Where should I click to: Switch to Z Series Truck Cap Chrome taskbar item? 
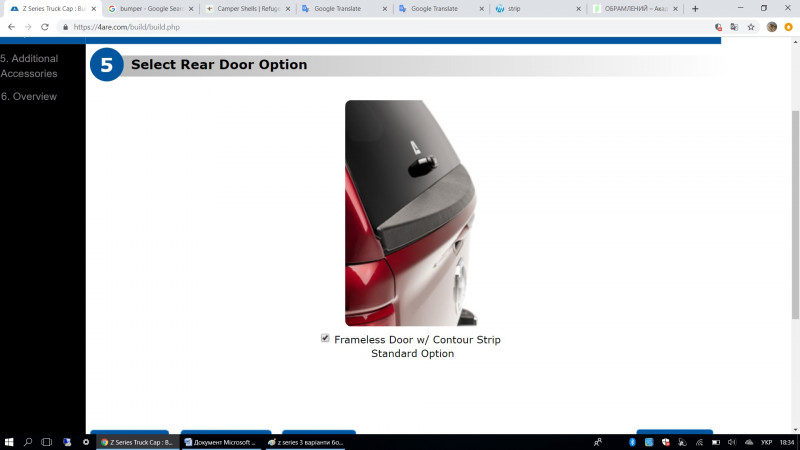(x=138, y=442)
